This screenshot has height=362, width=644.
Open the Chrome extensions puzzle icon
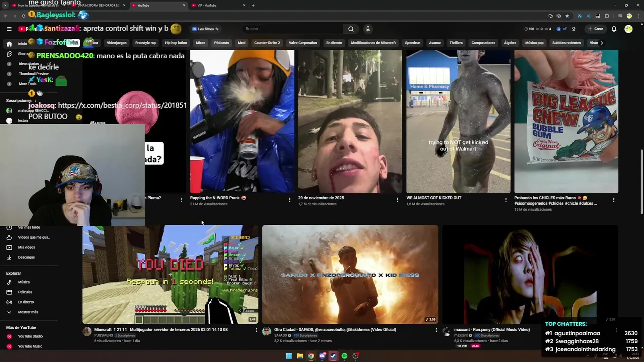pyautogui.click(x=607, y=16)
